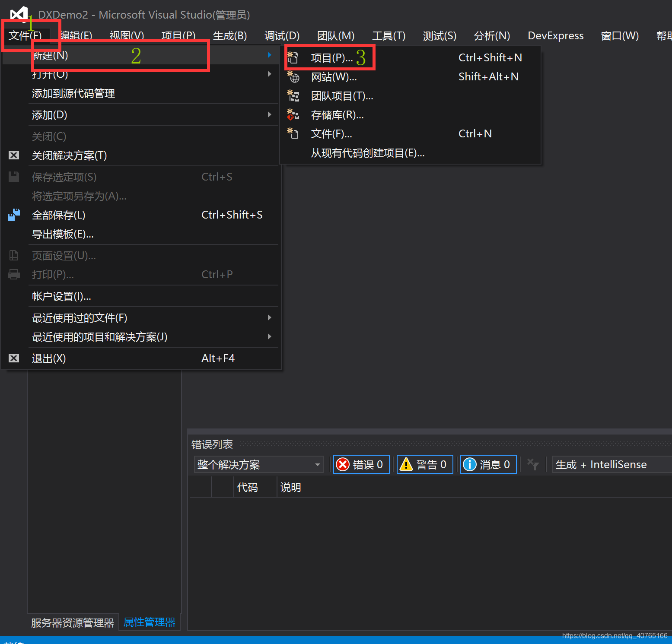Viewport: 672px width, 644px height.
Task: Open the 分析(N) menu
Action: [x=492, y=35]
